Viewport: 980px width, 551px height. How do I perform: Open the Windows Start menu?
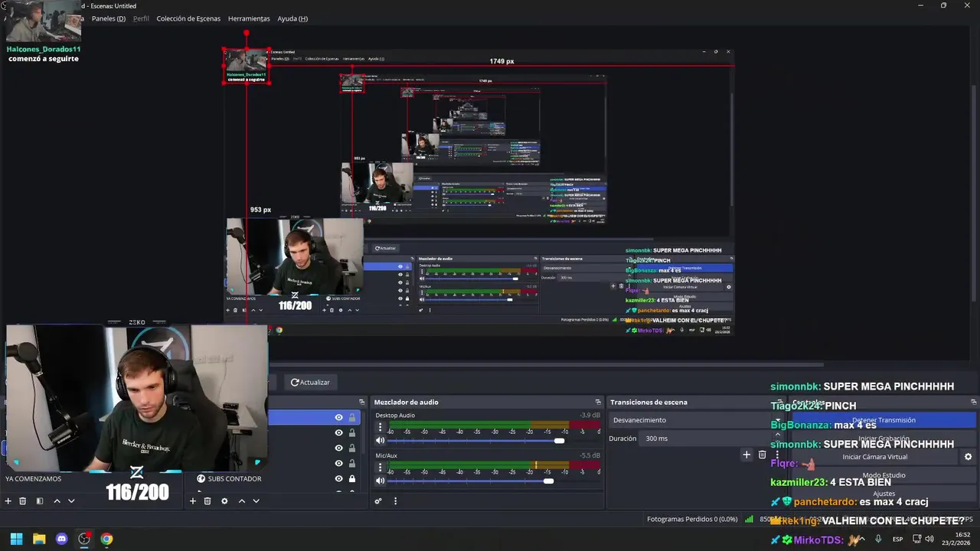pos(16,539)
